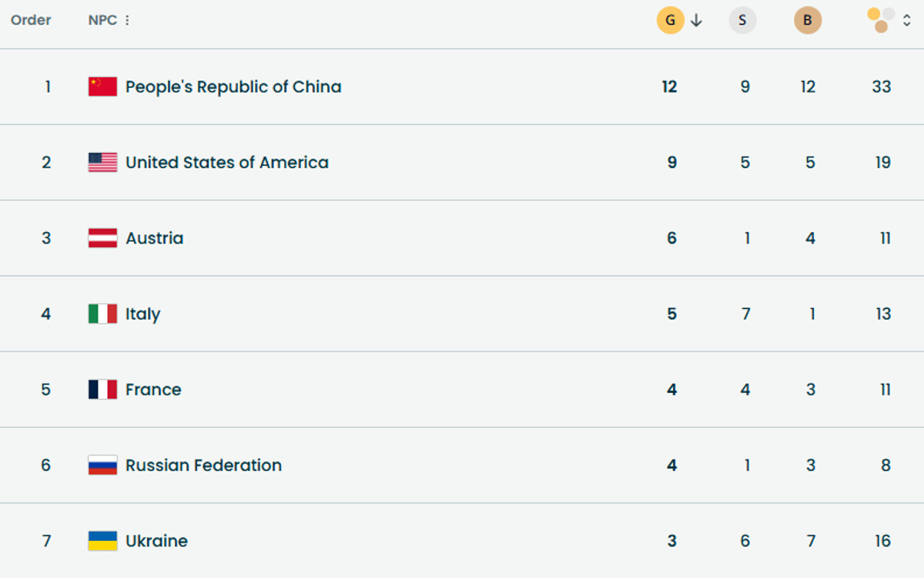Click the Italy flag icon
This screenshot has width=924, height=578.
click(x=102, y=314)
